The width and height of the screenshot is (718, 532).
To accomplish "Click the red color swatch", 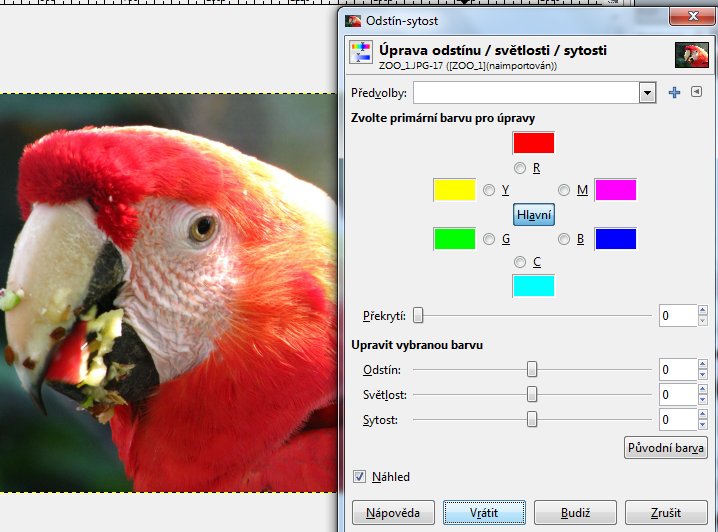I will [x=533, y=143].
